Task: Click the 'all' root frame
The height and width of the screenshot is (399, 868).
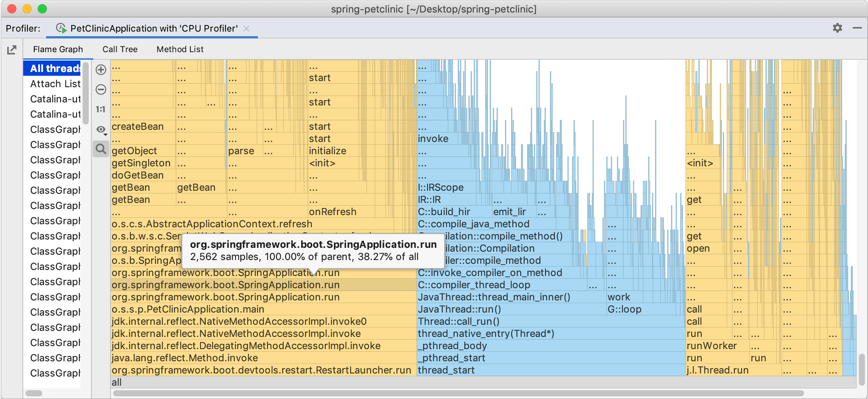Action: click(483, 382)
